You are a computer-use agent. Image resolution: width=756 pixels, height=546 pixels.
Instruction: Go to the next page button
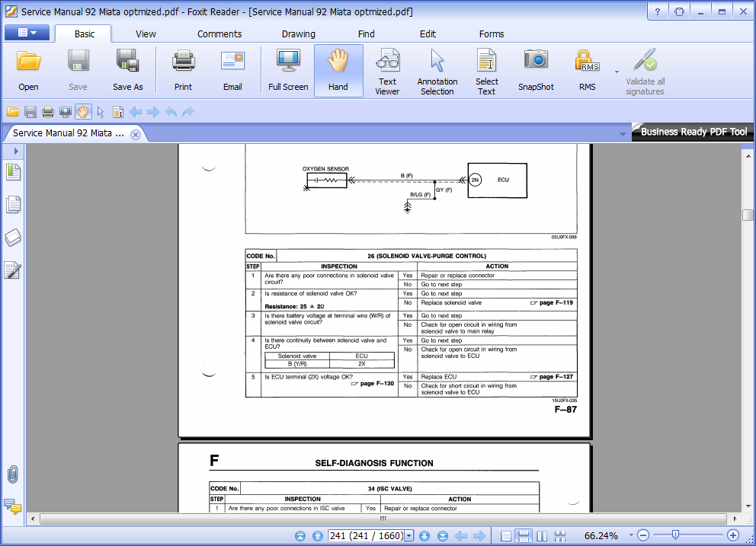tap(424, 536)
